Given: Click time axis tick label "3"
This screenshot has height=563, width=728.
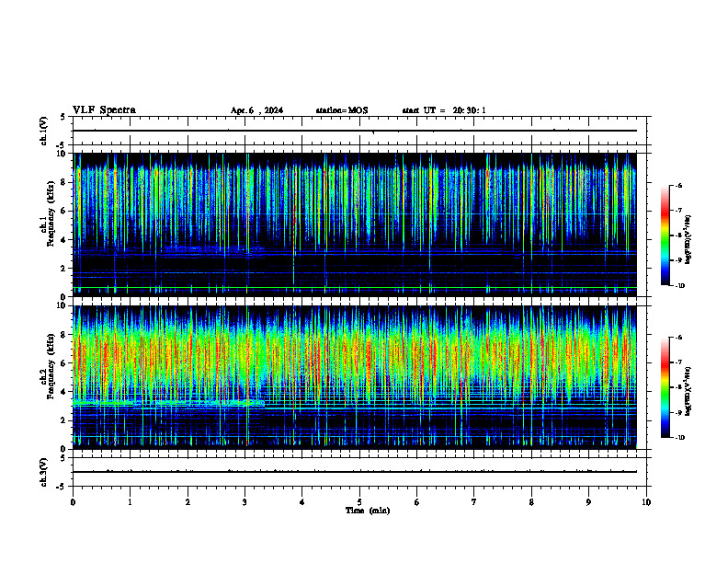Looking at the screenshot, I should click(245, 502).
